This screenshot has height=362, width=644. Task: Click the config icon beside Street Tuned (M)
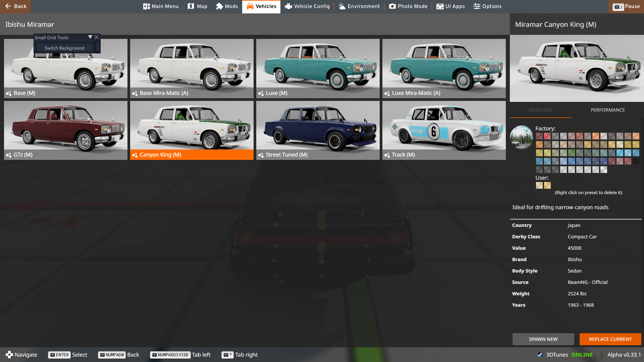pyautogui.click(x=261, y=155)
